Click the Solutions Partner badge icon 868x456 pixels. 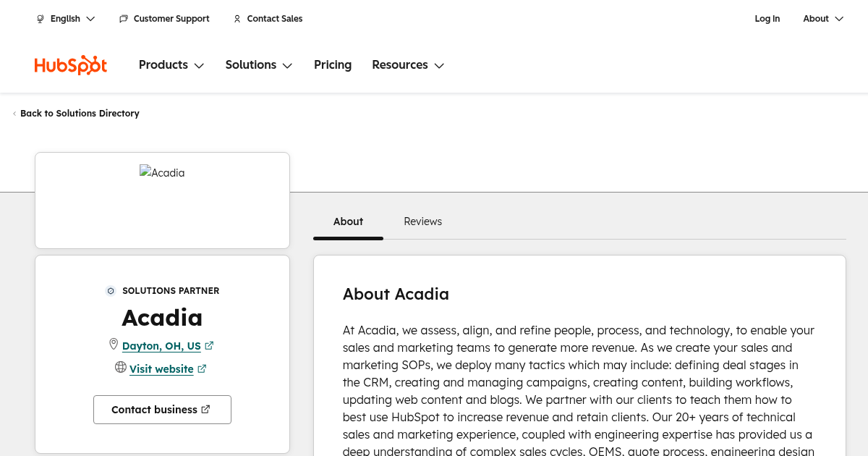click(111, 291)
